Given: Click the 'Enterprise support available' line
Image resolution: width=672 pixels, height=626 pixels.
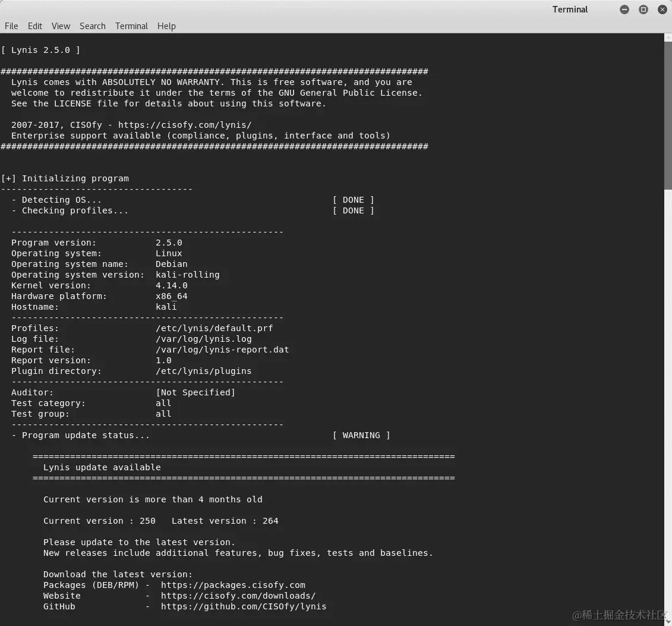Looking at the screenshot, I should 201,136.
